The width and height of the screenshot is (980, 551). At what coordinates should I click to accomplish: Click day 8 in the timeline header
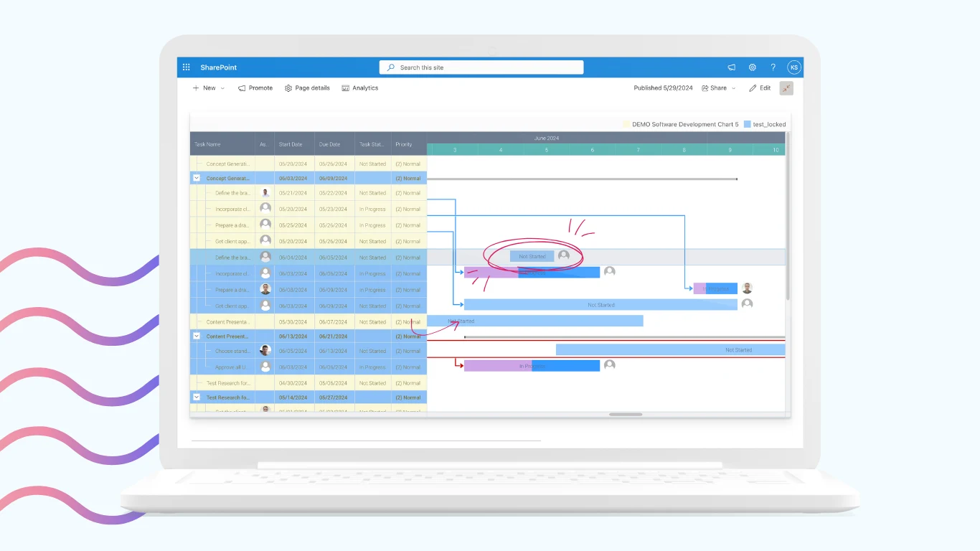coord(684,150)
